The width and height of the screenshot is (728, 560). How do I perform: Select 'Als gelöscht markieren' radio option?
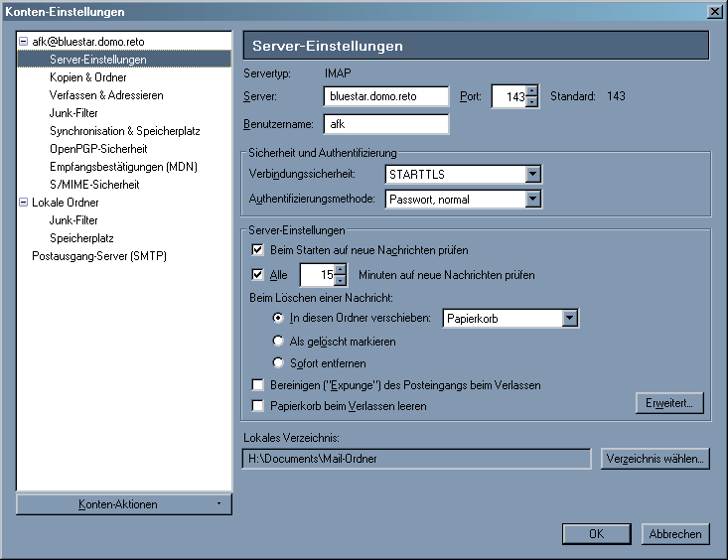[279, 342]
